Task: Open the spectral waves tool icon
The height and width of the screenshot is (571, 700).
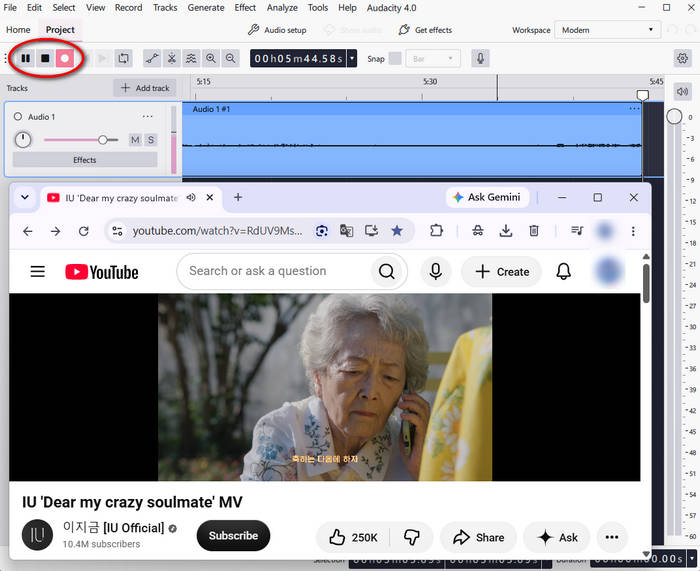Action: click(191, 58)
